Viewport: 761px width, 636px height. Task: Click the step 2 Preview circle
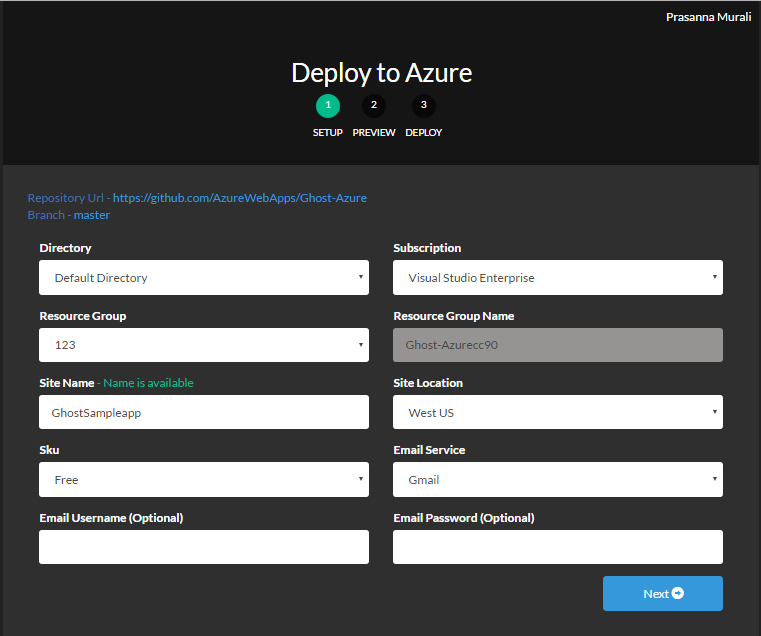click(x=374, y=105)
